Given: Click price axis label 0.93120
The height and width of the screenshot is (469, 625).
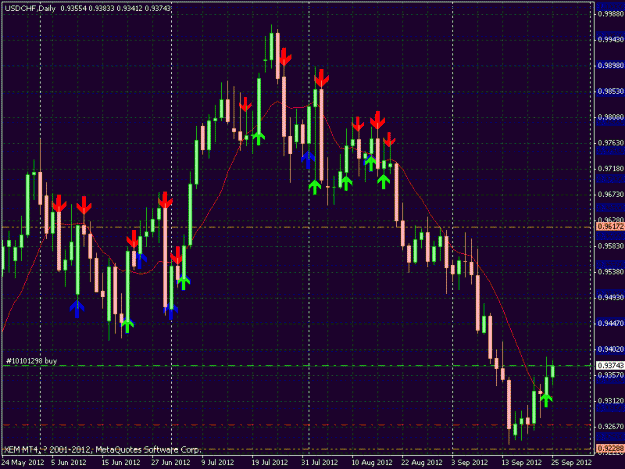Looking at the screenshot, I should pos(611,400).
